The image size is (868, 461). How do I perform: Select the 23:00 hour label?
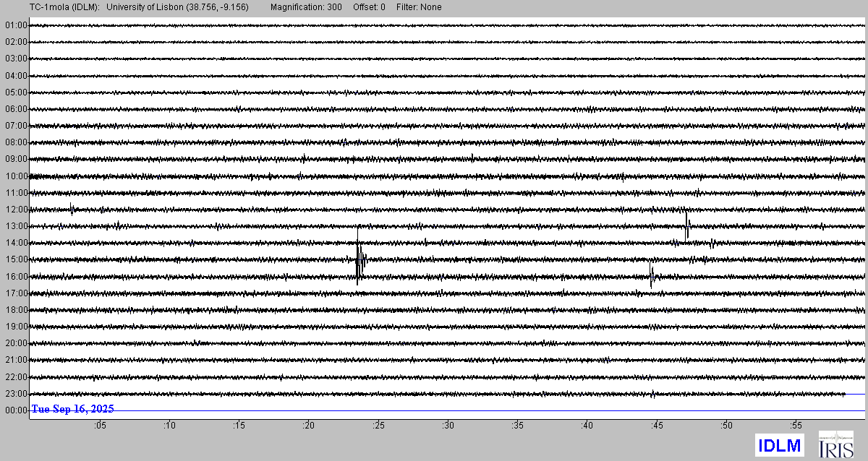15,394
